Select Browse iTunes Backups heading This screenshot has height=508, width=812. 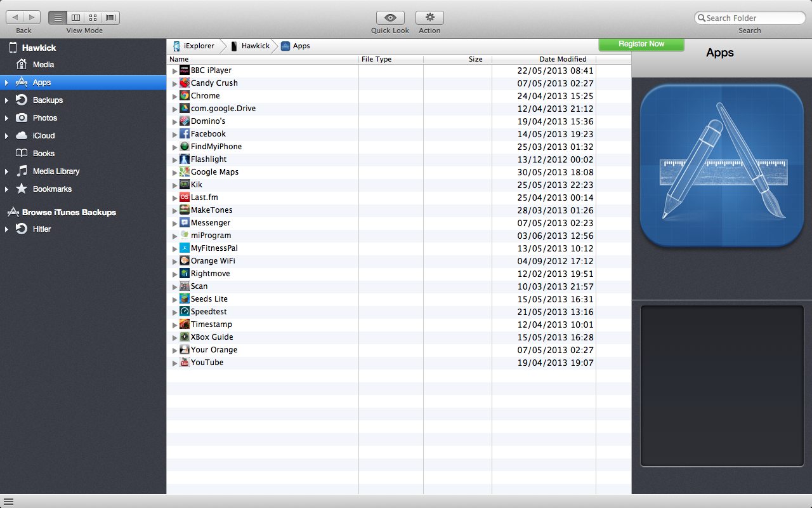[69, 212]
